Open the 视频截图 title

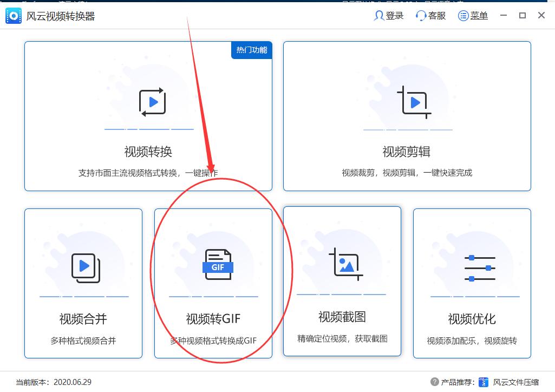pyautogui.click(x=342, y=317)
